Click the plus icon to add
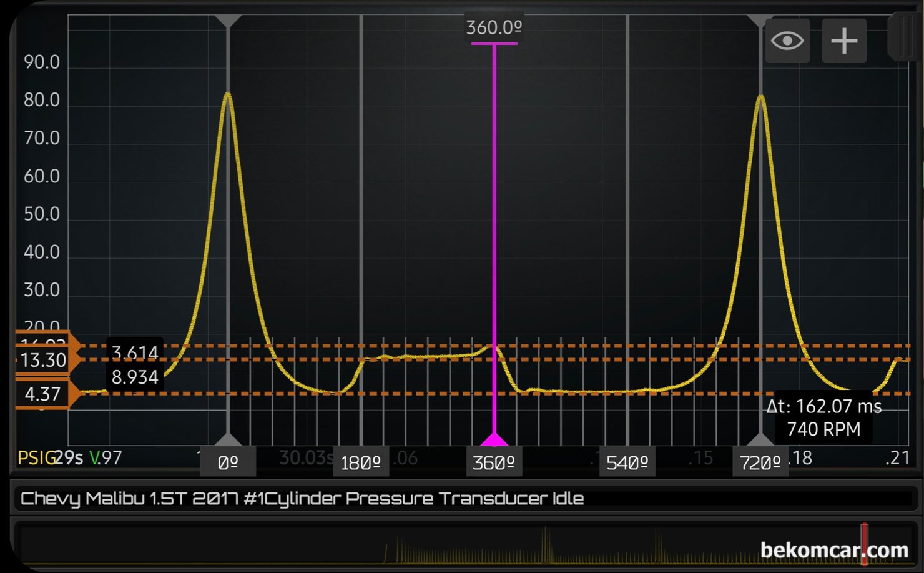Viewport: 924px width, 573px height. click(x=844, y=41)
